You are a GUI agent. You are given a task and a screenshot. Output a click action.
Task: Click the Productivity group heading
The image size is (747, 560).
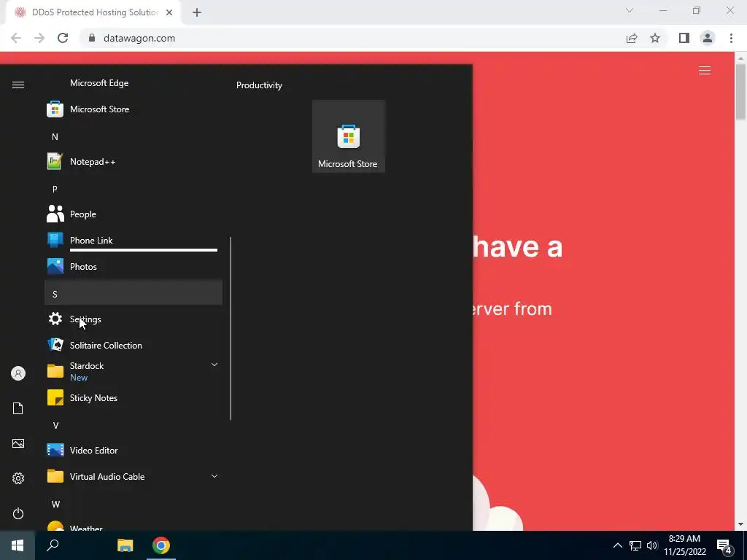(259, 85)
